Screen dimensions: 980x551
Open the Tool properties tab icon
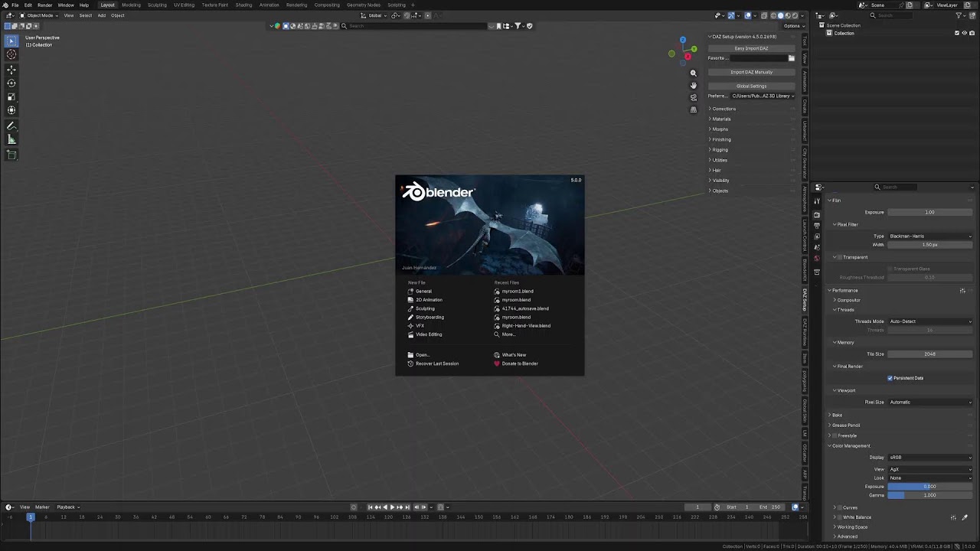coord(818,201)
